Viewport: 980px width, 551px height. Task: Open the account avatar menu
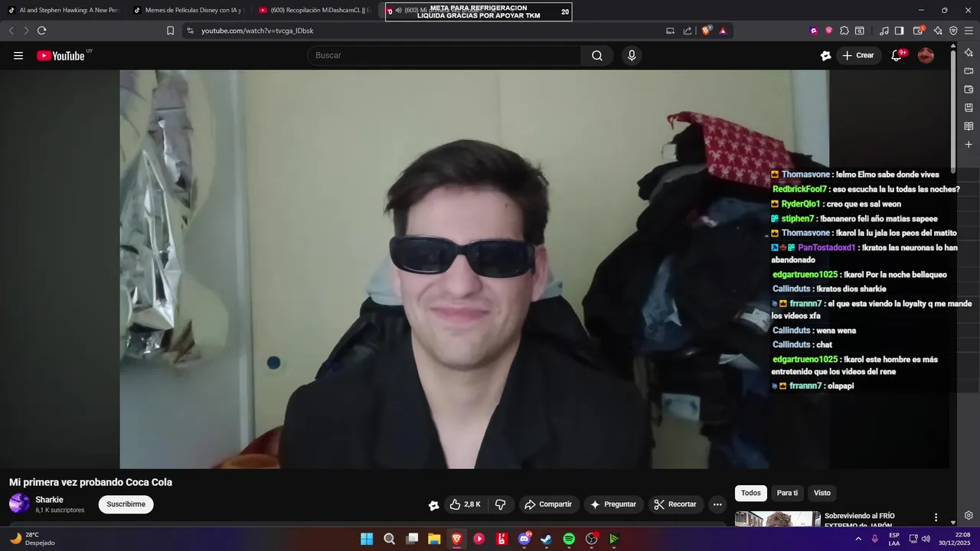(x=926, y=55)
